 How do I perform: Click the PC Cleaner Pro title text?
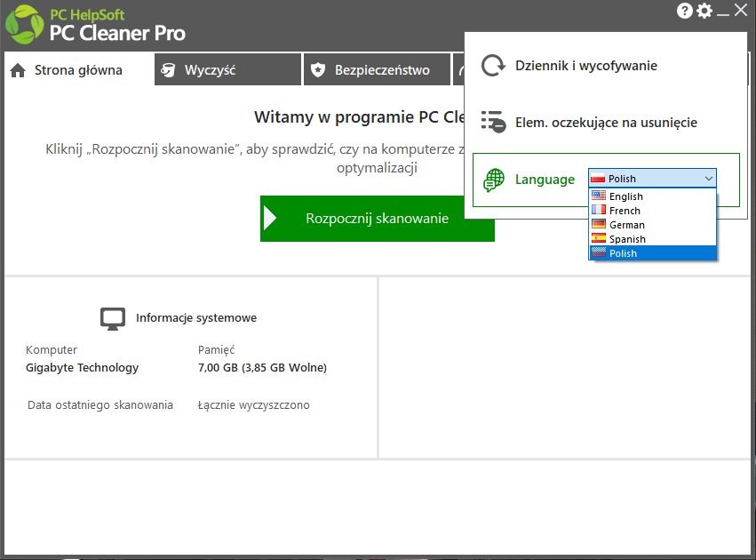(x=117, y=33)
